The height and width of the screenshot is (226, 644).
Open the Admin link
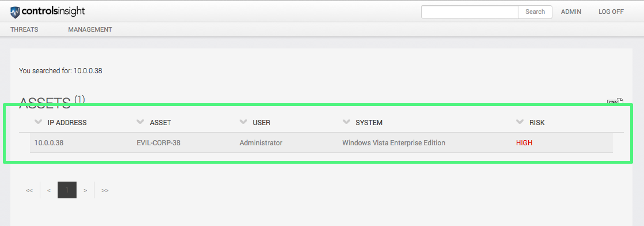click(x=571, y=12)
